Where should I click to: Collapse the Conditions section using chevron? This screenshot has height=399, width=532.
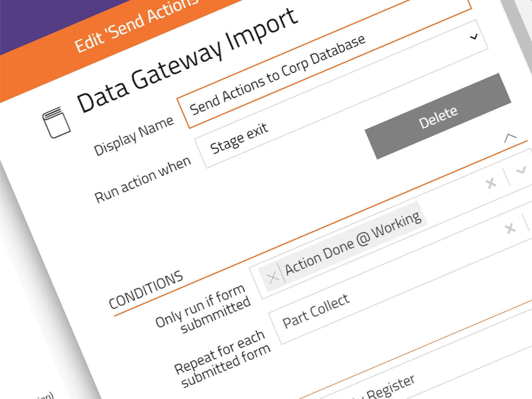(x=510, y=138)
